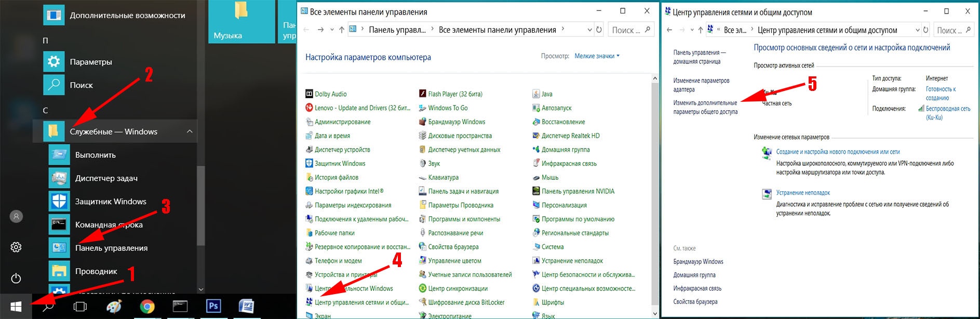Image resolution: width=980 pixels, height=319 pixels.
Task: Open Microsoft Word from the taskbar
Action: [246, 306]
